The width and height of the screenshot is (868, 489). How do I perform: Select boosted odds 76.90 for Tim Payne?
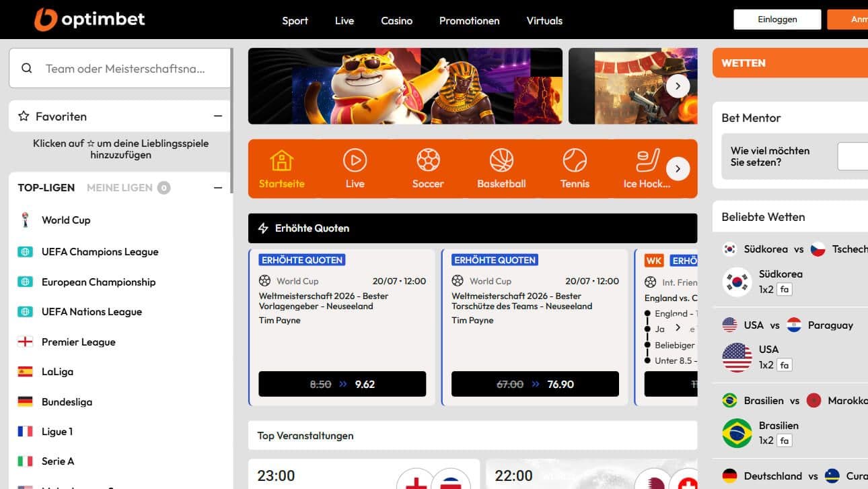535,384
